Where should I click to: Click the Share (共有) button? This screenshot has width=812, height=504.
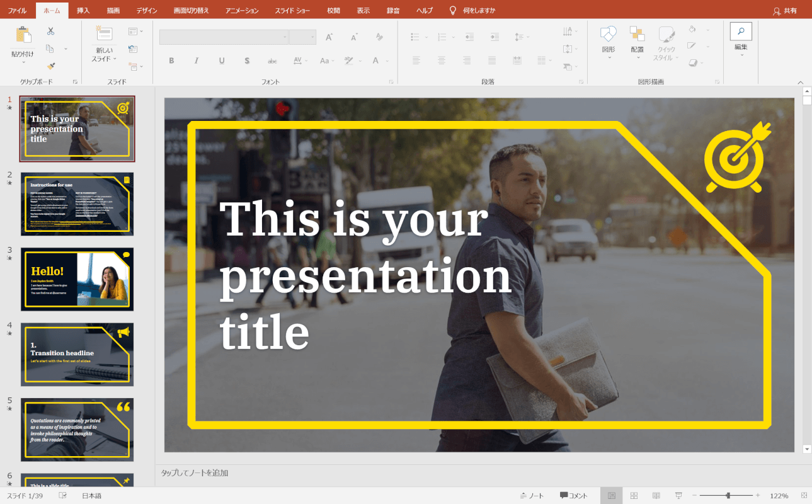[785, 11]
